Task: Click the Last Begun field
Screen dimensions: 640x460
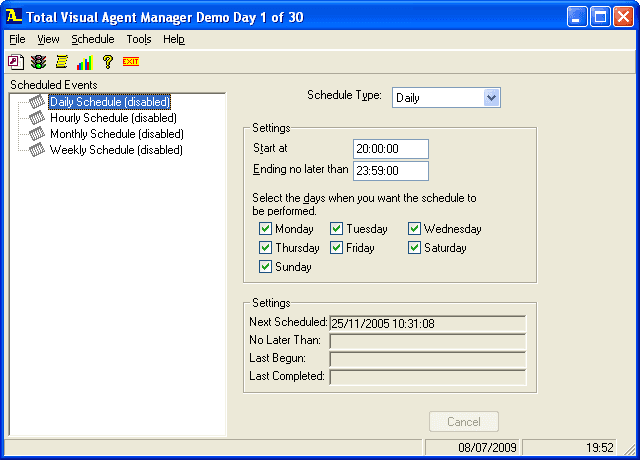Action: click(x=427, y=359)
